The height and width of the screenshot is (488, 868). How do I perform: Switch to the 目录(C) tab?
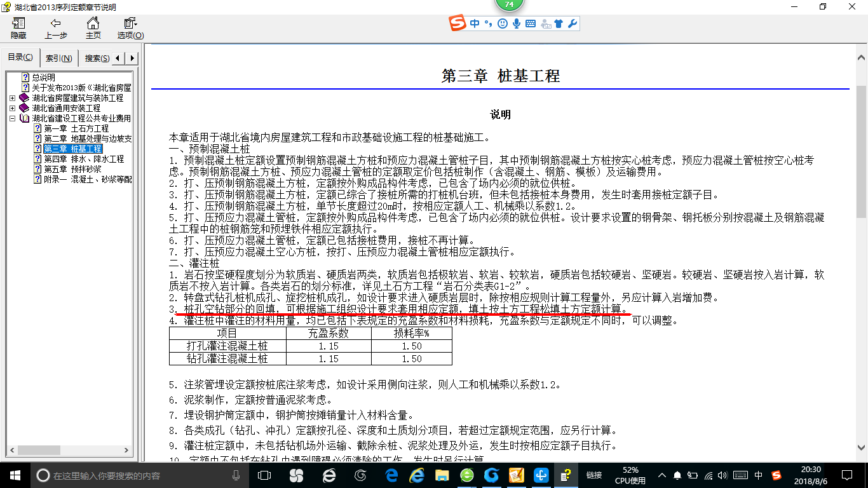pyautogui.click(x=20, y=58)
